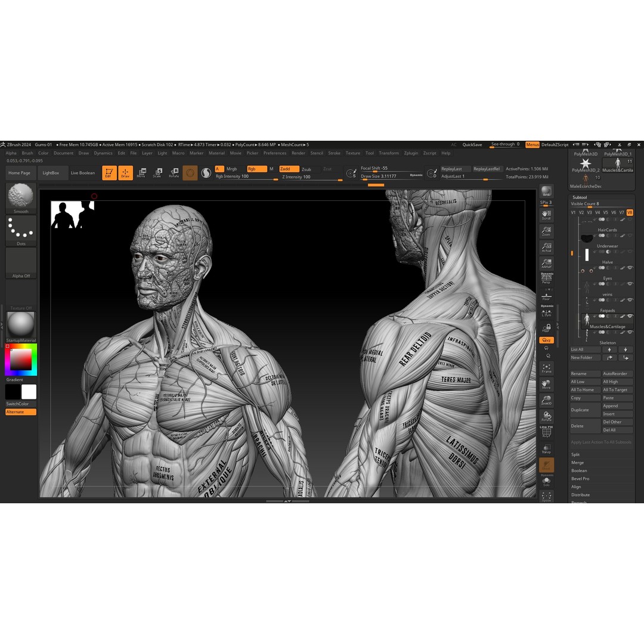Click the BPR render button

(x=546, y=191)
